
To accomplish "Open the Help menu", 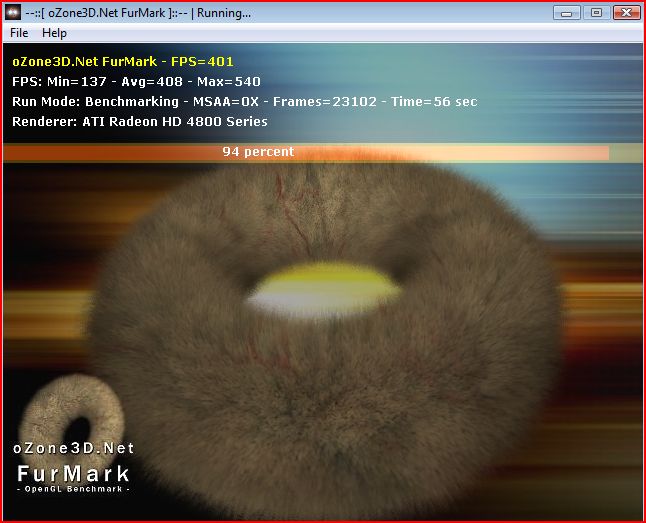I will [54, 33].
